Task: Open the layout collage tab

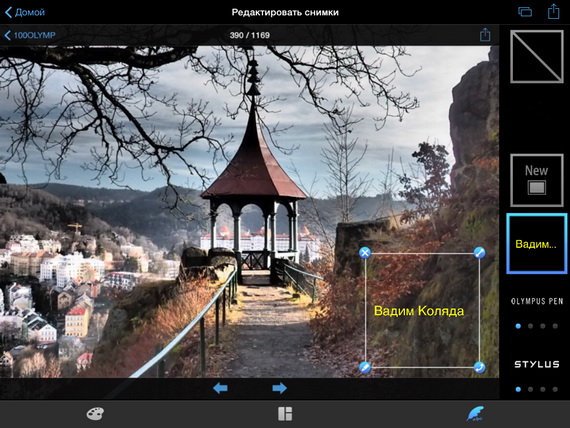Action: (285, 414)
